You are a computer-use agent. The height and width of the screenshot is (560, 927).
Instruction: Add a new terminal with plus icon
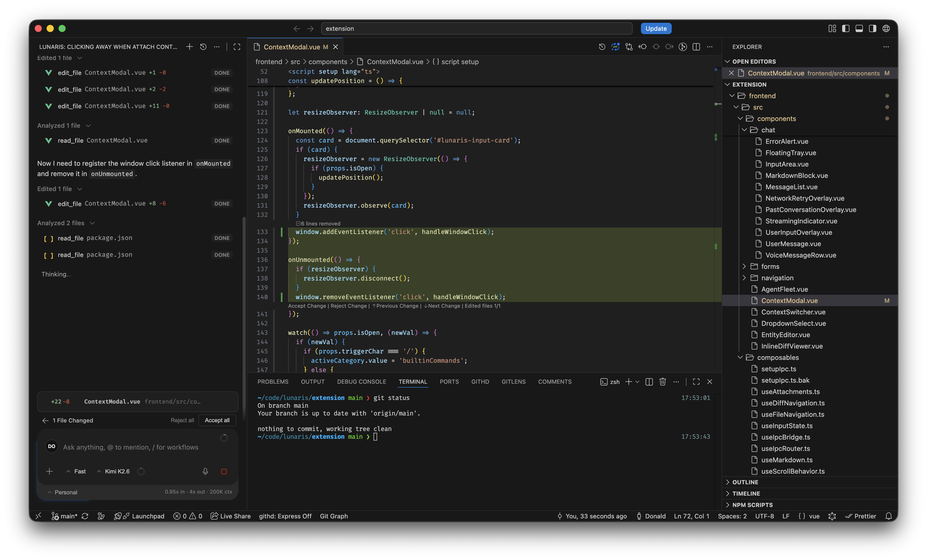coord(628,382)
